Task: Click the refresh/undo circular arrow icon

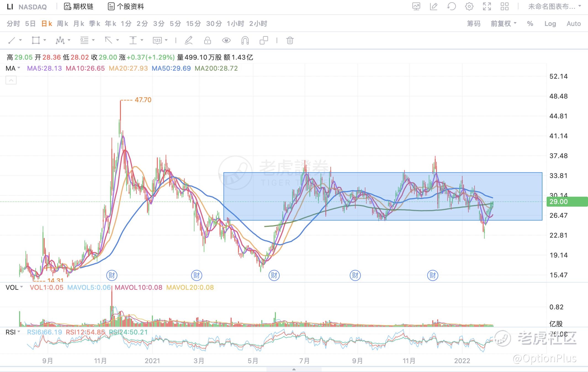Action: coord(451,6)
